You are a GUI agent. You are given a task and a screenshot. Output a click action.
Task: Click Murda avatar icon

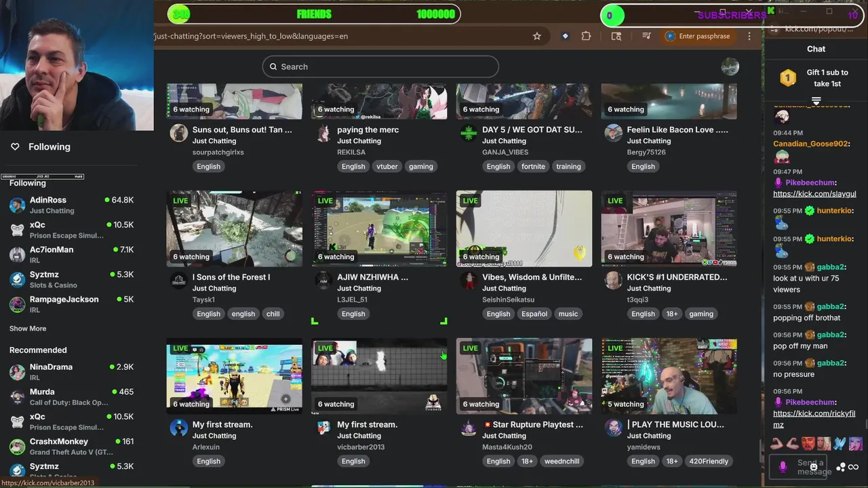coord(18,396)
